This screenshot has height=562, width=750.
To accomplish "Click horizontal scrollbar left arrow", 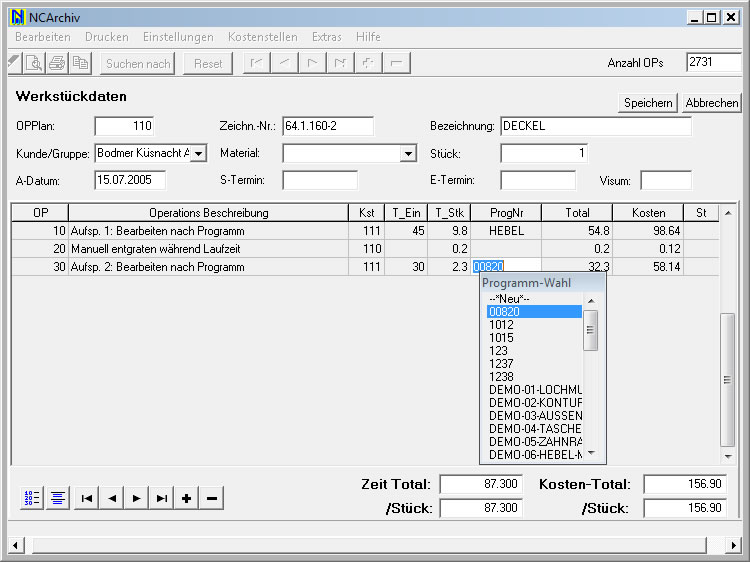I will pos(16,545).
